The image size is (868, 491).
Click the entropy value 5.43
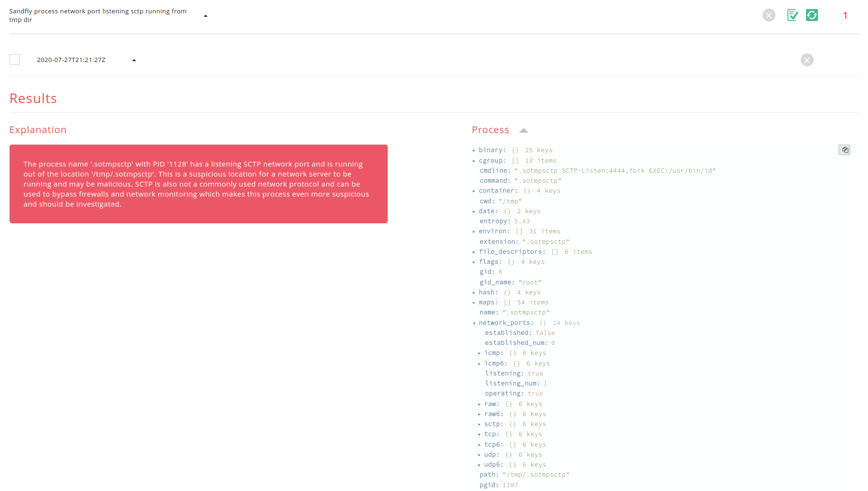pyautogui.click(x=522, y=221)
